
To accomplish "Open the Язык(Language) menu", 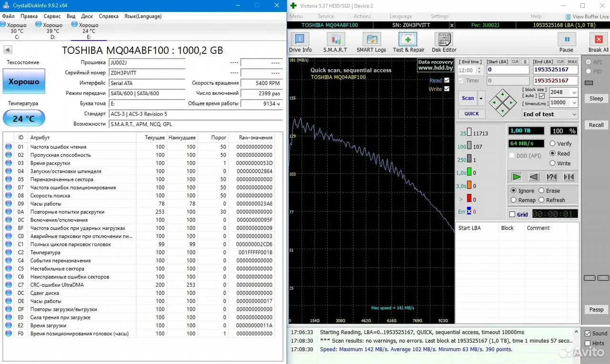I will click(x=142, y=16).
